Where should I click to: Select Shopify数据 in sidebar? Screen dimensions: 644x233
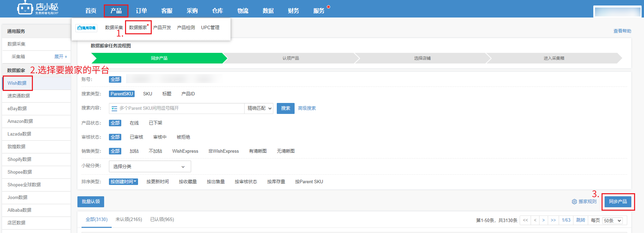36,159
